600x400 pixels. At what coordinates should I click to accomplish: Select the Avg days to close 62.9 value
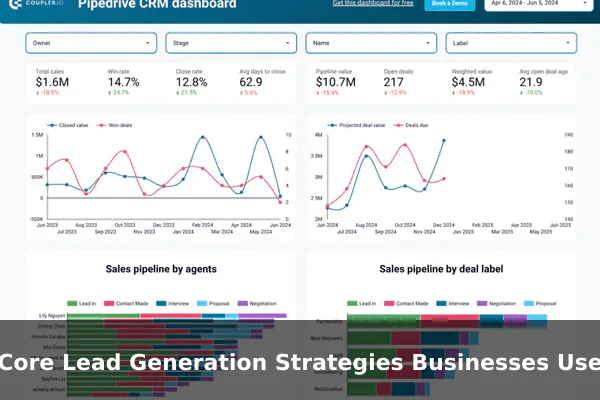point(251,82)
